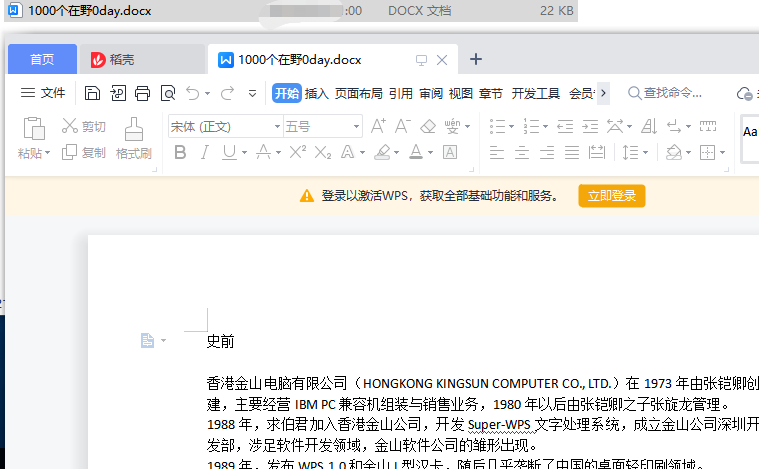Click the Export to PDF icon
This screenshot has width=759, height=469.
[118, 93]
